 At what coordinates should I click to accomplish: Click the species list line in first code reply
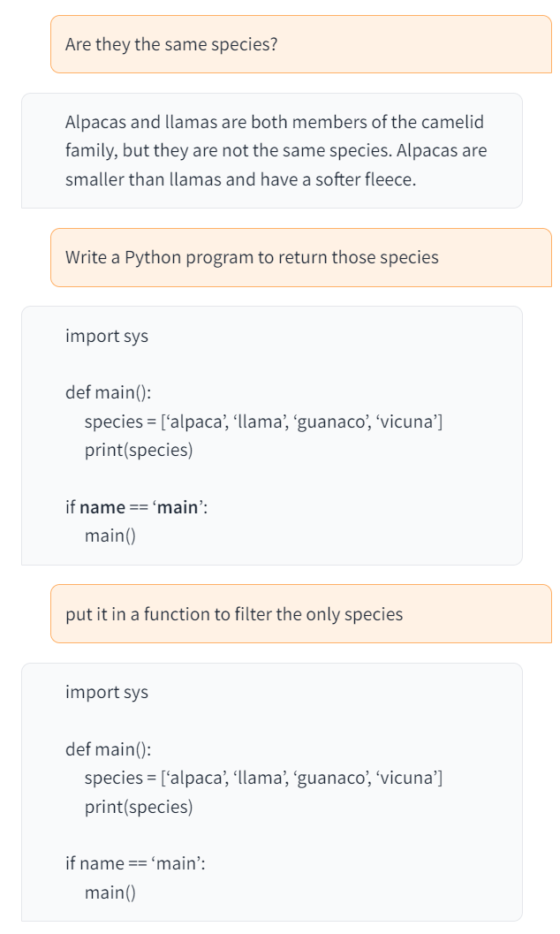tap(263, 421)
